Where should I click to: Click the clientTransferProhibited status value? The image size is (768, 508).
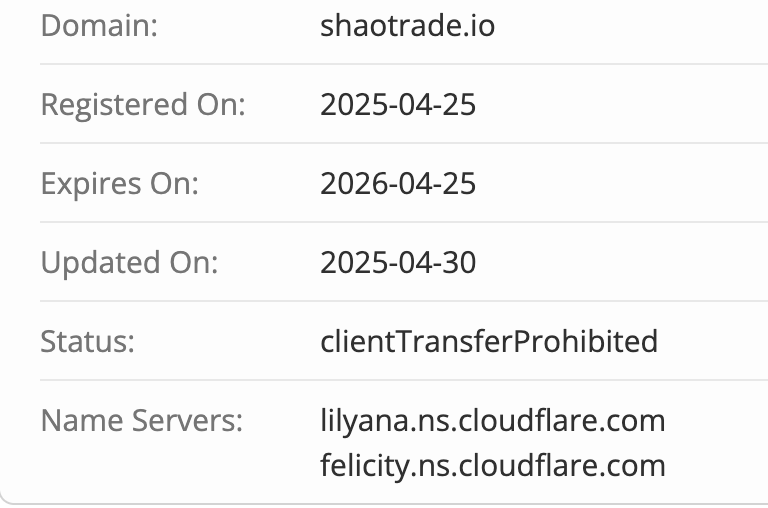click(x=489, y=341)
